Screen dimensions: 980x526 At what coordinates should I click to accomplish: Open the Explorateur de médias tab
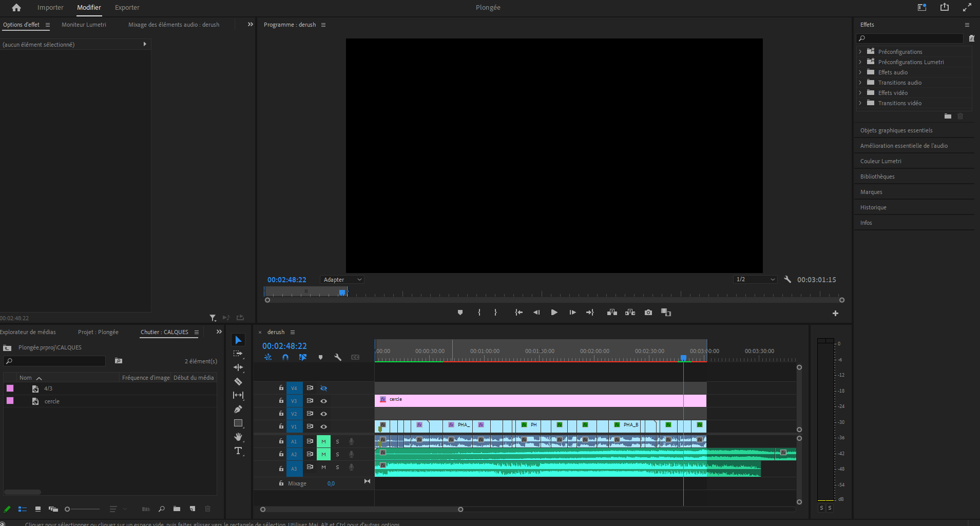pyautogui.click(x=28, y=332)
